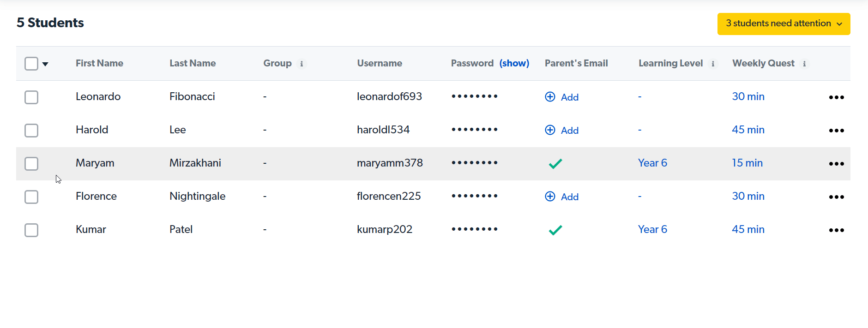
Task: Select the checkbox for Harold Lee
Action: pos(31,131)
